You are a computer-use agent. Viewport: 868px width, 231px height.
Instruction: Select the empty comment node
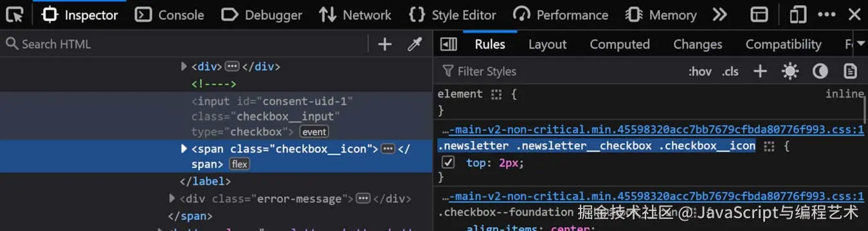(214, 83)
